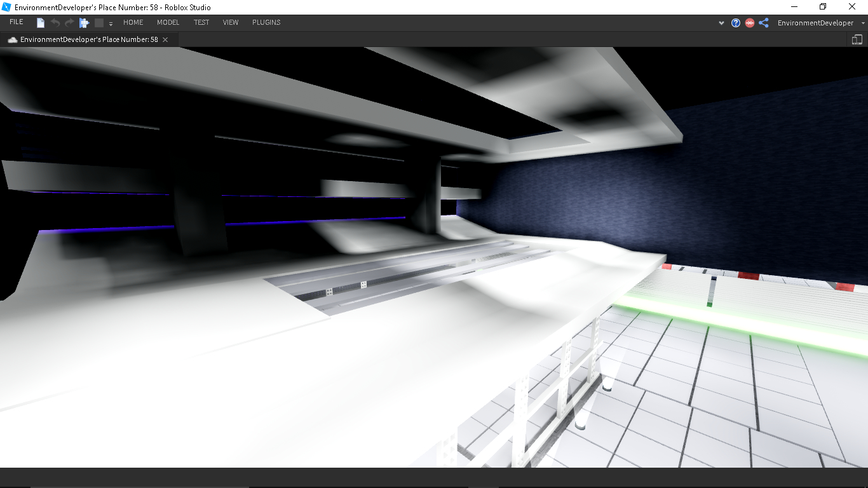Click the blue Share icon
868x488 pixels.
[x=764, y=23]
